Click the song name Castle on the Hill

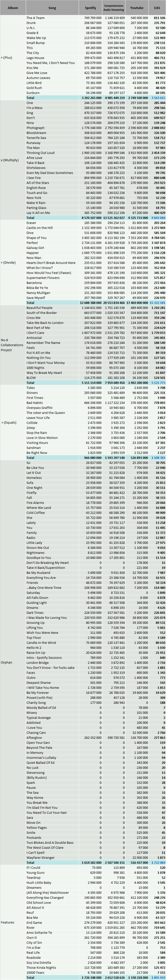[x=39, y=227]
